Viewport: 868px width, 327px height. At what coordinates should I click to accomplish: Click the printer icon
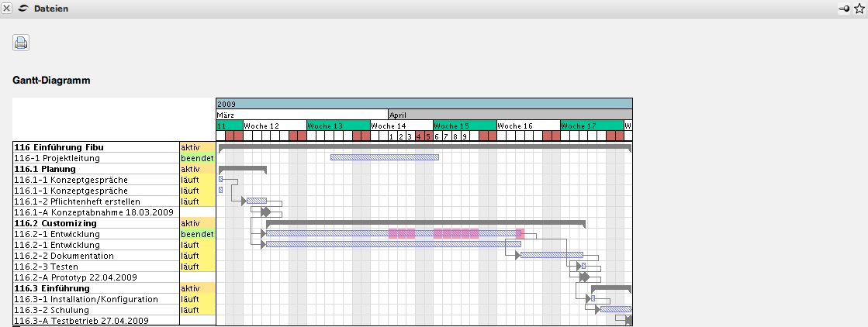click(21, 43)
